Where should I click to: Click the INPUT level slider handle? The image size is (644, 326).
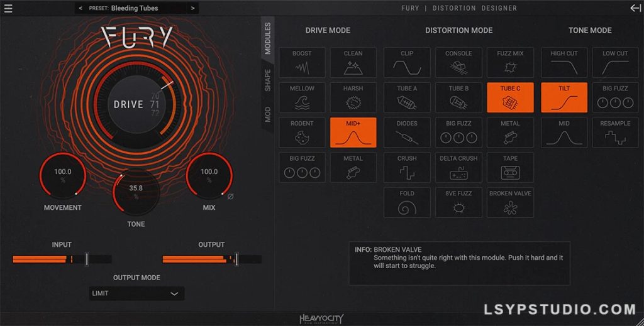pyautogui.click(x=87, y=259)
